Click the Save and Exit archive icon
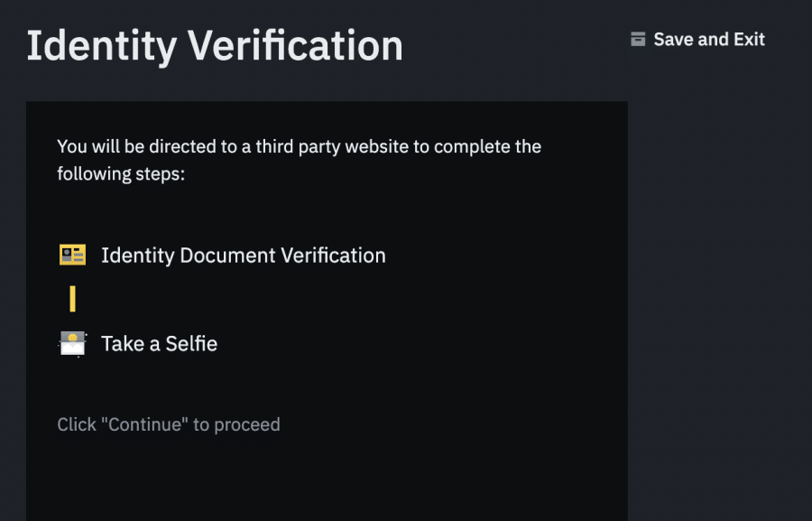Screen dimensions: 812x521 [638, 39]
